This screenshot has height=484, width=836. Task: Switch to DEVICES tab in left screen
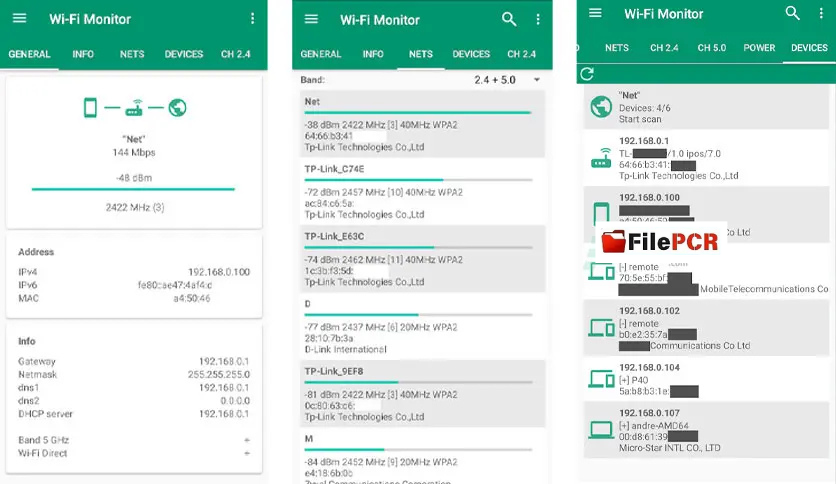(184, 54)
